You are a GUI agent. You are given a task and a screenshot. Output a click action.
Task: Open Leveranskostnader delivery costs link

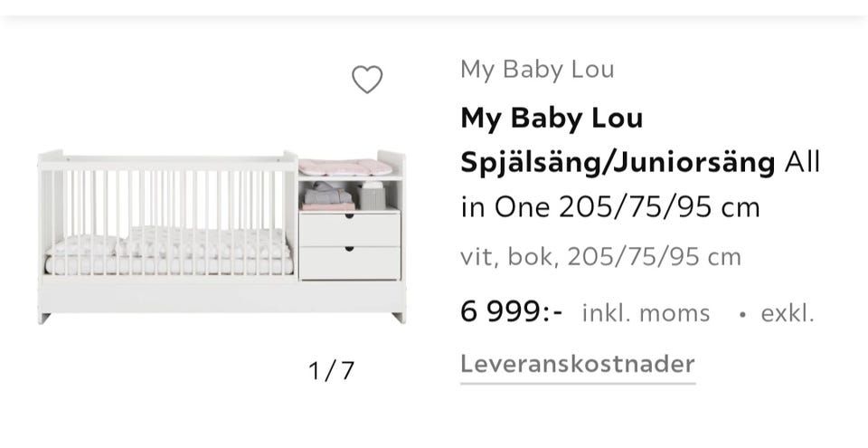tap(577, 365)
